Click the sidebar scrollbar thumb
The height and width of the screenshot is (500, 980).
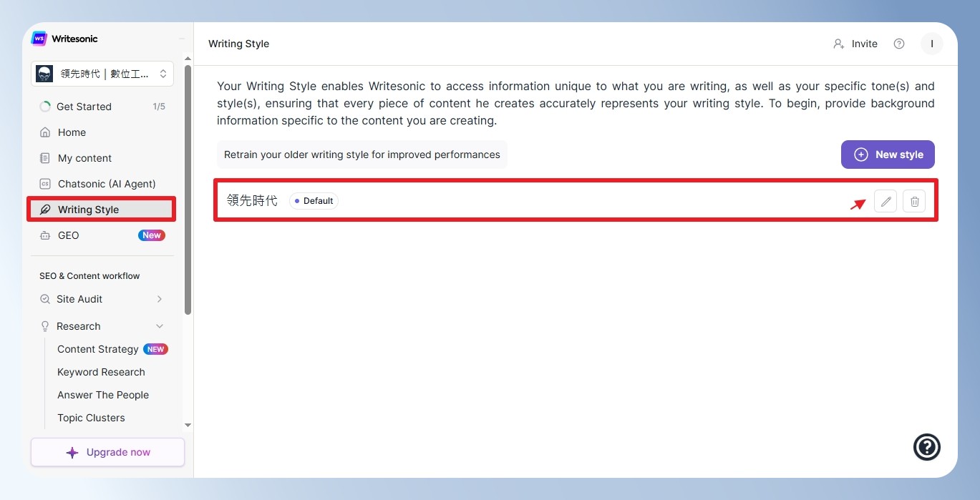(188, 190)
